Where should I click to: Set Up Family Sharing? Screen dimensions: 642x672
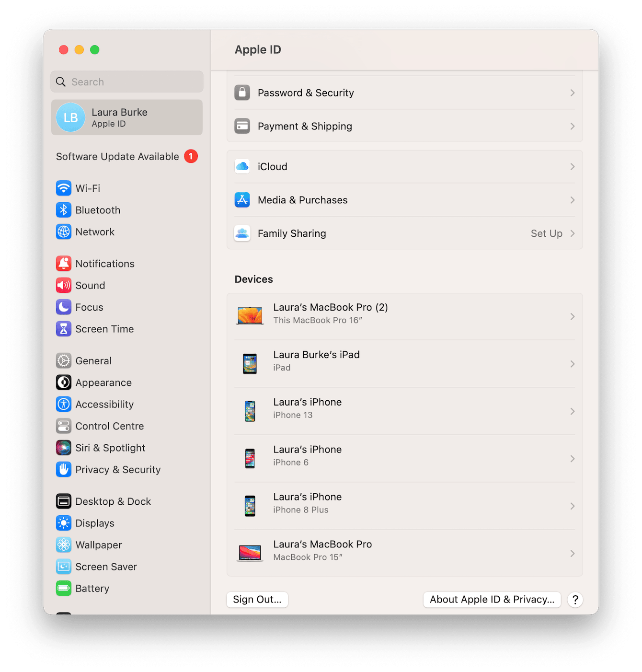546,233
